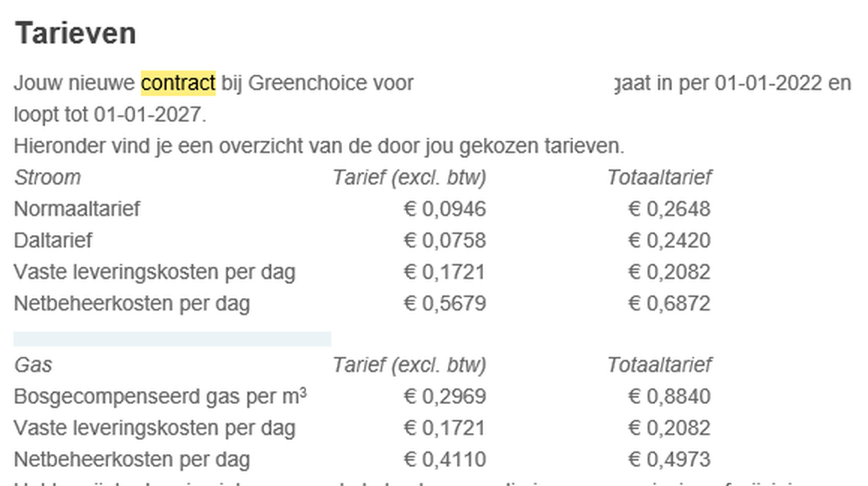This screenshot has height=486, width=868.
Task: Click Bosgecompenseerd gas per m³ label
Action: click(160, 396)
